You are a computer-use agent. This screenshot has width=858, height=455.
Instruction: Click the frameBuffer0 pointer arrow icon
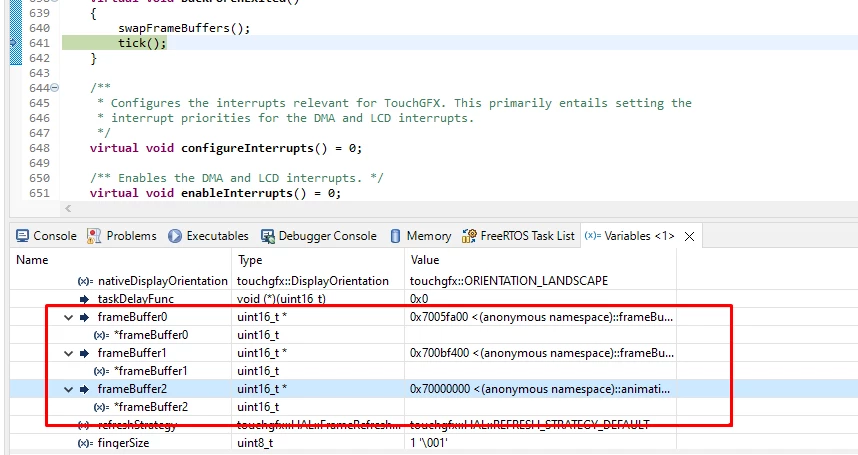tap(84, 317)
